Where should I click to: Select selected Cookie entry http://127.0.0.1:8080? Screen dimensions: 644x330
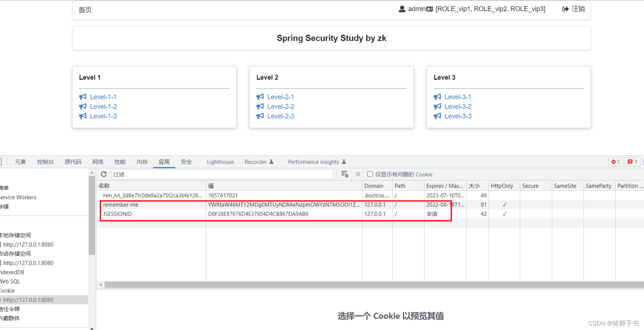tap(44, 300)
